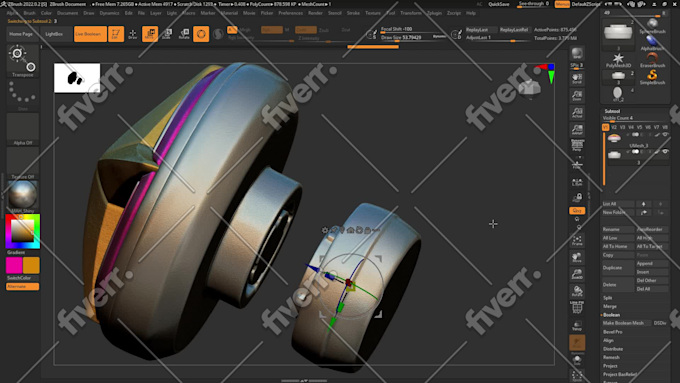Click the sculptris sphere icon in toolbar
This screenshot has width=680, height=383.
point(218,34)
